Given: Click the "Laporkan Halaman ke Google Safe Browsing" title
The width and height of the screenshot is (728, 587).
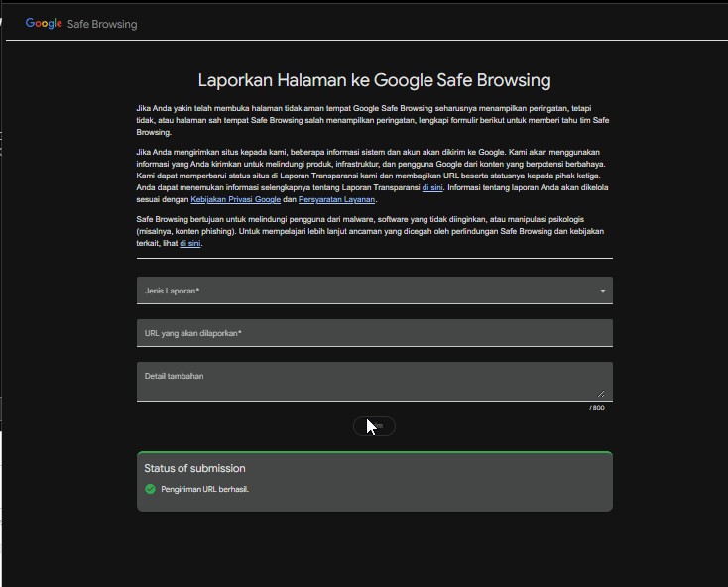Looking at the screenshot, I should click(x=374, y=80).
